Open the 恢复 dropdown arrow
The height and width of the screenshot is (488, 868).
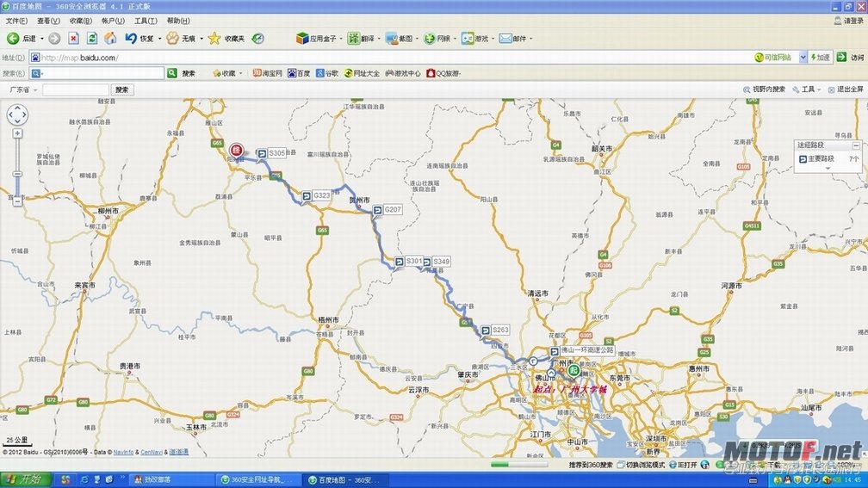click(x=159, y=39)
